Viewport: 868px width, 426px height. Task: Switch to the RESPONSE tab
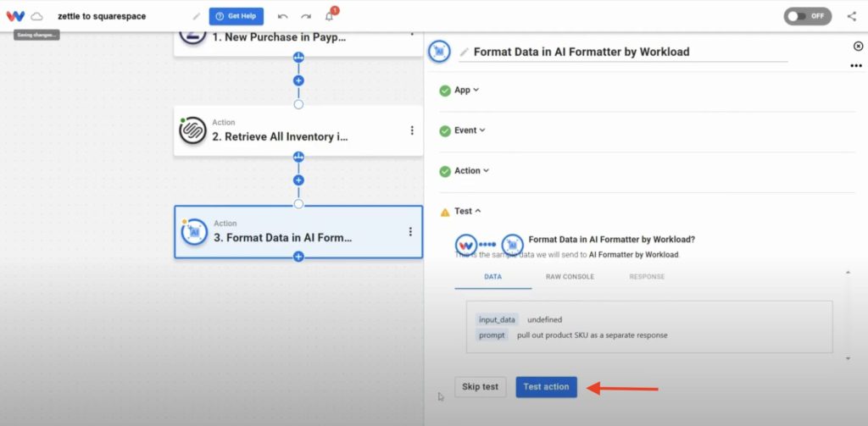click(x=647, y=277)
